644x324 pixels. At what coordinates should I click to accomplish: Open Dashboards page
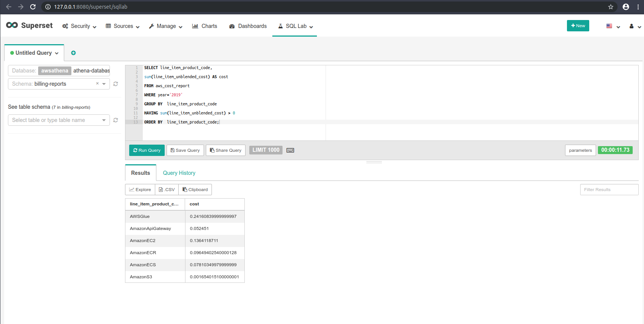(x=248, y=26)
